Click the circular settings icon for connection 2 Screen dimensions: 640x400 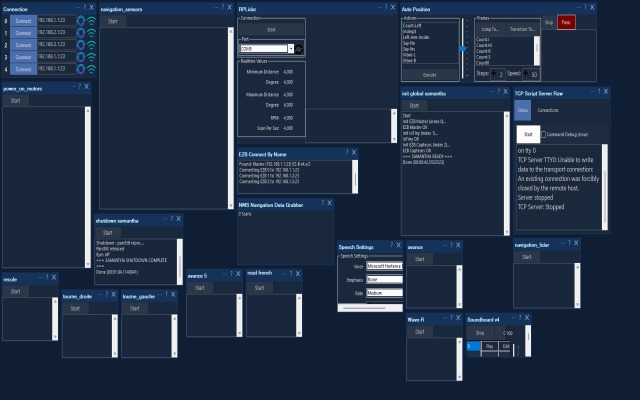tap(81, 45)
